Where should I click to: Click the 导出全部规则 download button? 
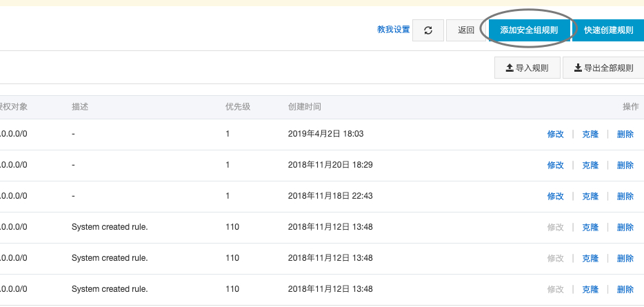(x=603, y=68)
